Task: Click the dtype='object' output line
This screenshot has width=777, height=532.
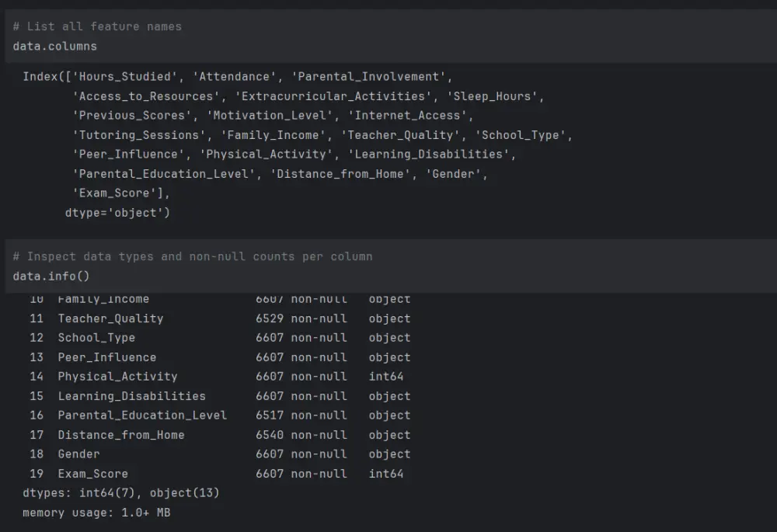Action: (x=117, y=212)
